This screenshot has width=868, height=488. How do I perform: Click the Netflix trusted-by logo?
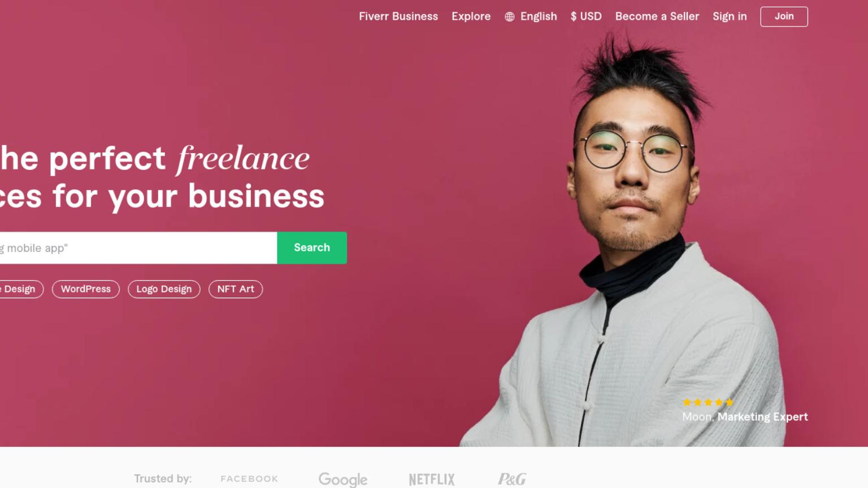tap(432, 480)
